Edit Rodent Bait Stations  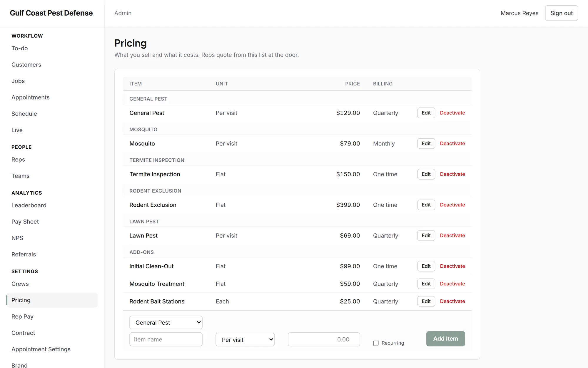[426, 301]
